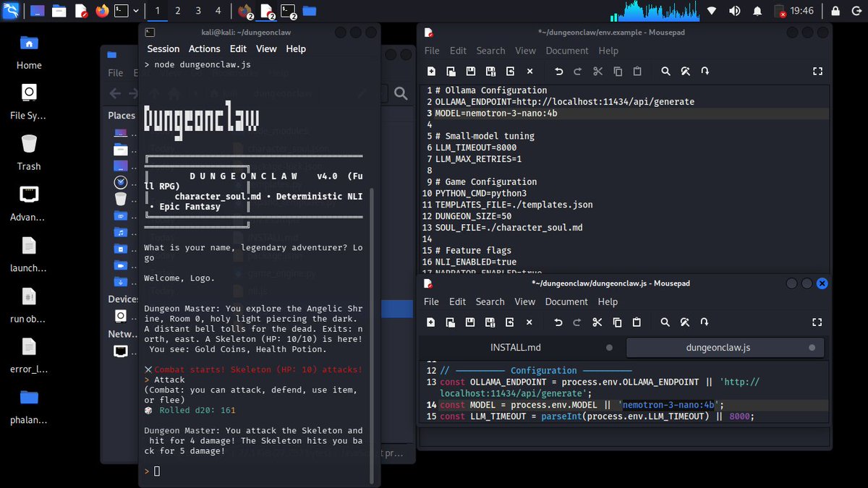This screenshot has width=868, height=488.
Task: Click Cut scissors icon in dungeonclaw.js Mousepad toolbar
Action: point(597,322)
